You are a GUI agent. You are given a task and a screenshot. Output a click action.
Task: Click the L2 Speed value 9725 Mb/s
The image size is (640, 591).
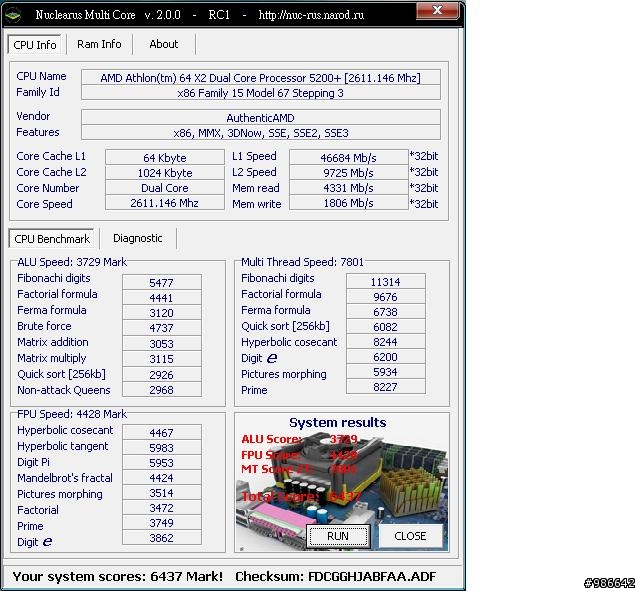coord(348,173)
